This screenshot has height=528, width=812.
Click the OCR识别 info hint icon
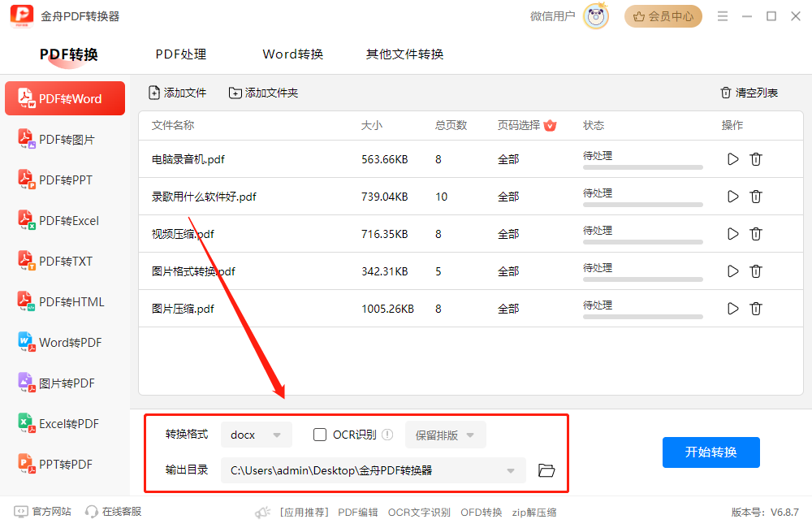[387, 435]
